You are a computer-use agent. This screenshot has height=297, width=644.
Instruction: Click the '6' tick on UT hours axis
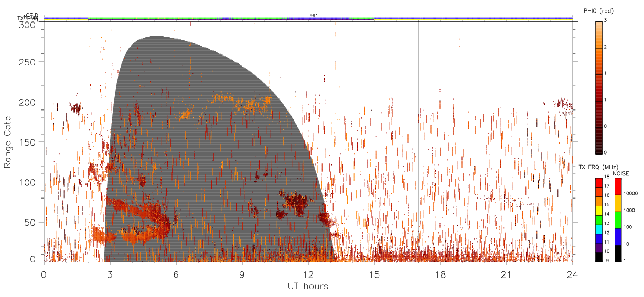point(176,274)
